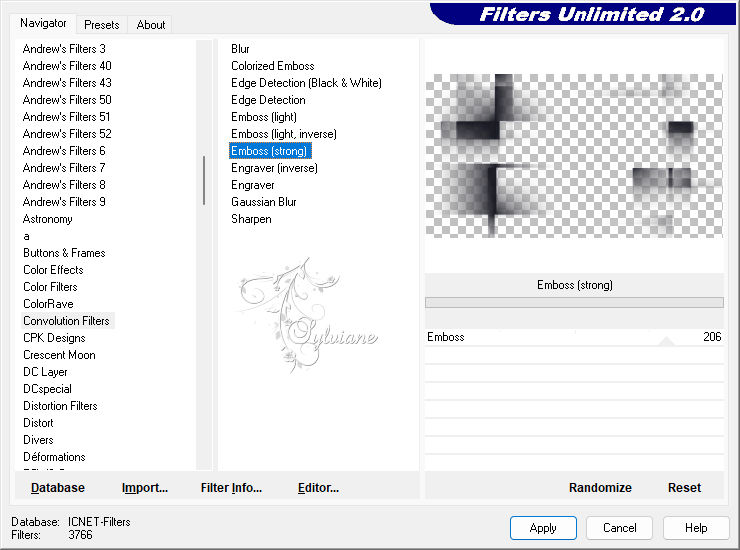
Task: Select the plain Engraver filter
Action: coord(252,185)
